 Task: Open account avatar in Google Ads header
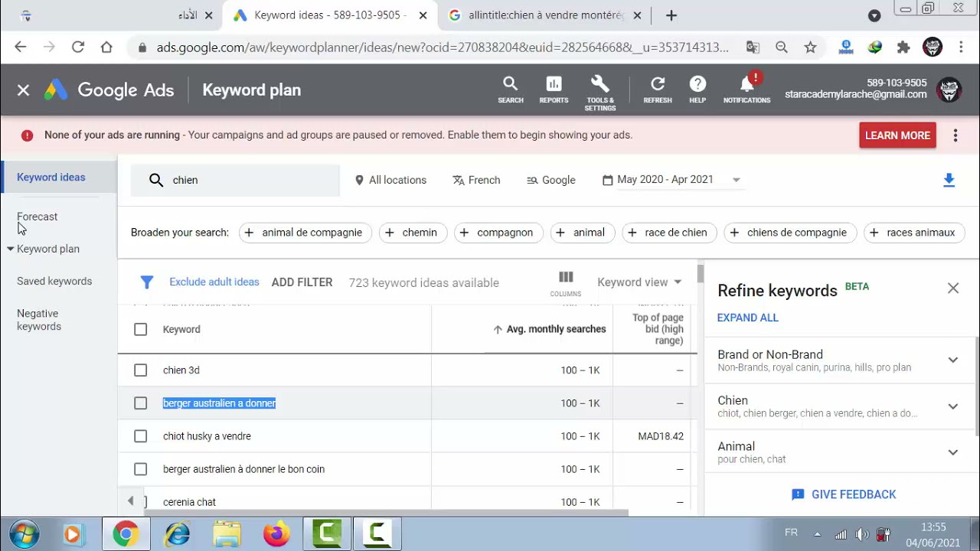click(949, 90)
